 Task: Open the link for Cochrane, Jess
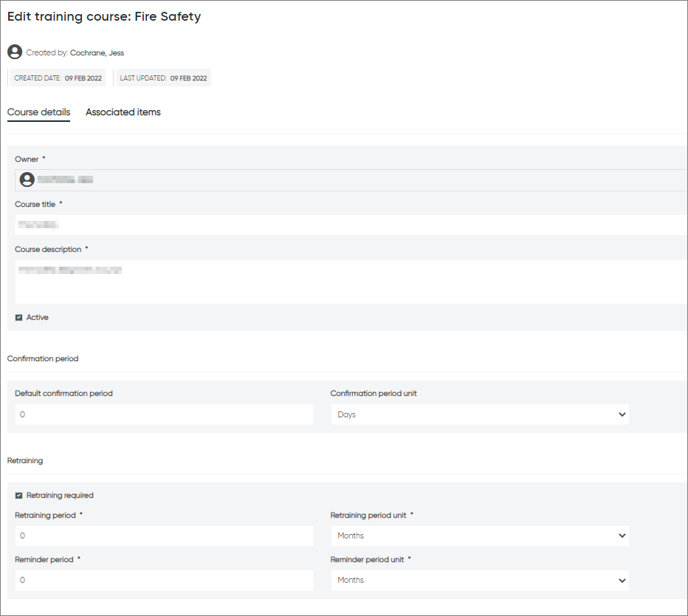[x=97, y=52]
